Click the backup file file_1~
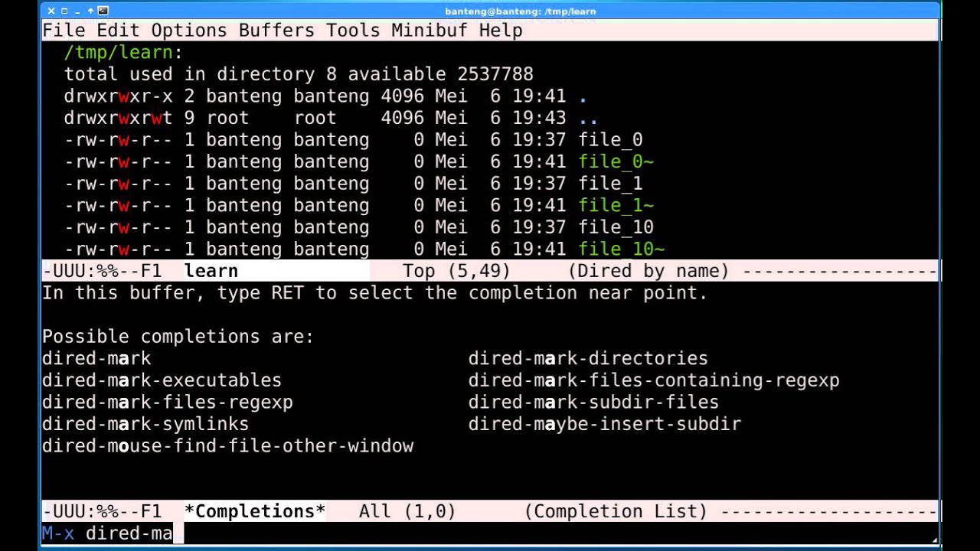 616,205
